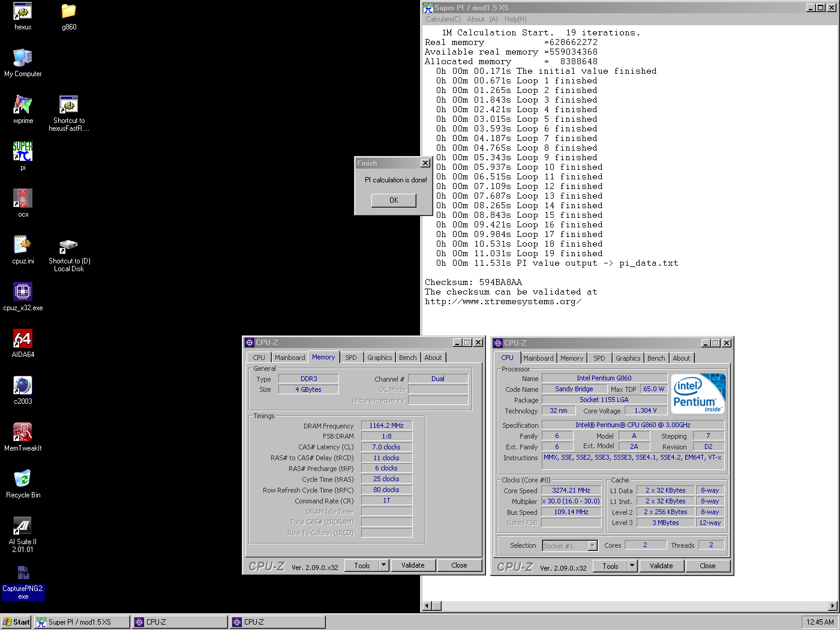Screen dimensions: 840x630
Task: Click the Checksum: 594BA8AA line
Action: (473, 282)
